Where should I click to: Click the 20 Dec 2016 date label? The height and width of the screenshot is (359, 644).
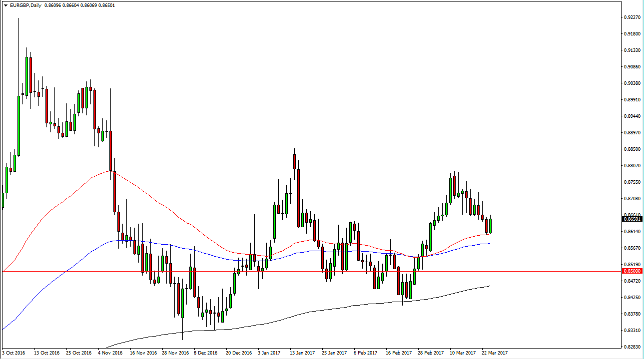click(239, 353)
